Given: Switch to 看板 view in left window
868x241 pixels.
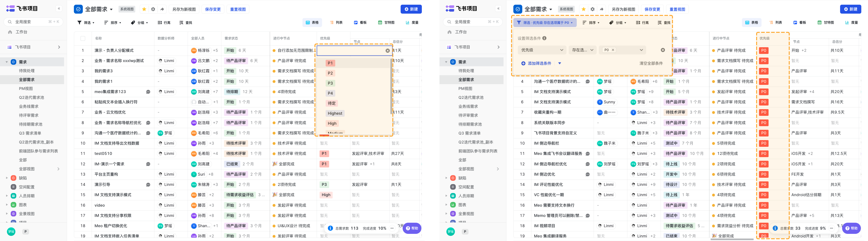Looking at the screenshot, I should click(360, 23).
